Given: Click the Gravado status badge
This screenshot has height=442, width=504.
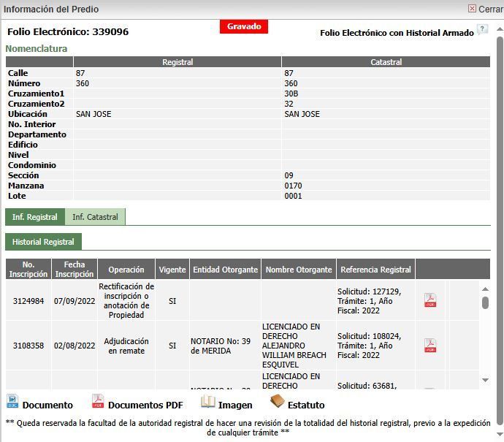Looking at the screenshot, I should tap(244, 26).
